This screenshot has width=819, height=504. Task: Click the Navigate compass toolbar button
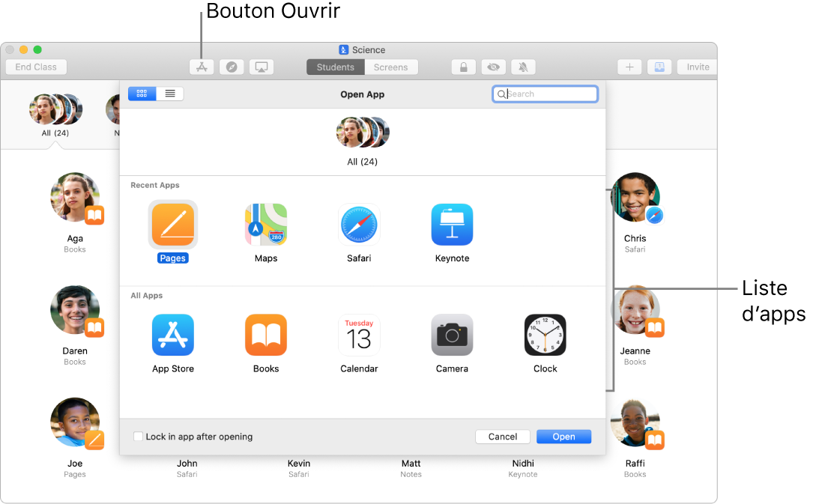(x=232, y=67)
